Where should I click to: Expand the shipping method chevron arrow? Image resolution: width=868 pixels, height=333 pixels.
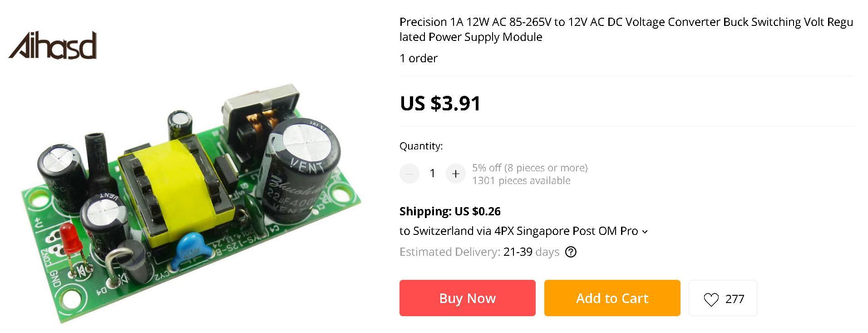click(x=645, y=232)
